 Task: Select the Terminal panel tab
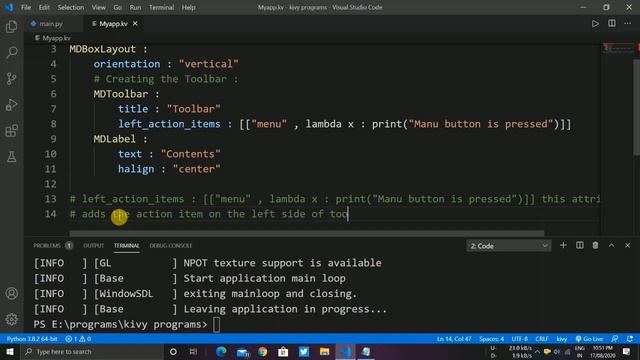(127, 245)
